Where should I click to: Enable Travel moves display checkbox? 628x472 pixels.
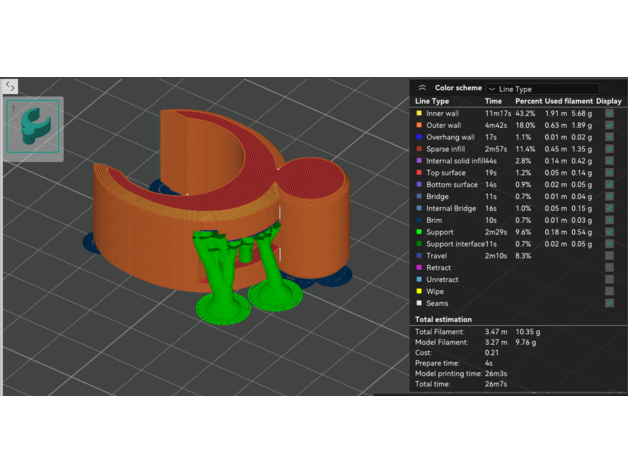click(609, 255)
